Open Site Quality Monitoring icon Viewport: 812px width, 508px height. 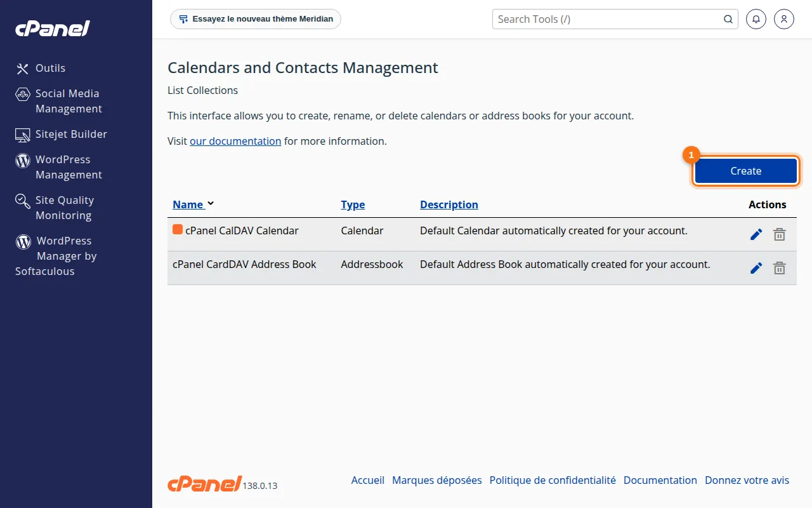tap(23, 201)
